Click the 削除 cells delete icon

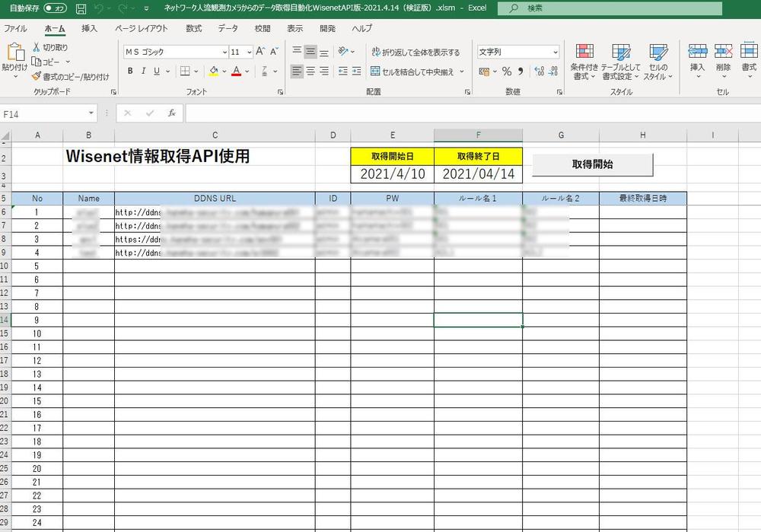tap(723, 51)
